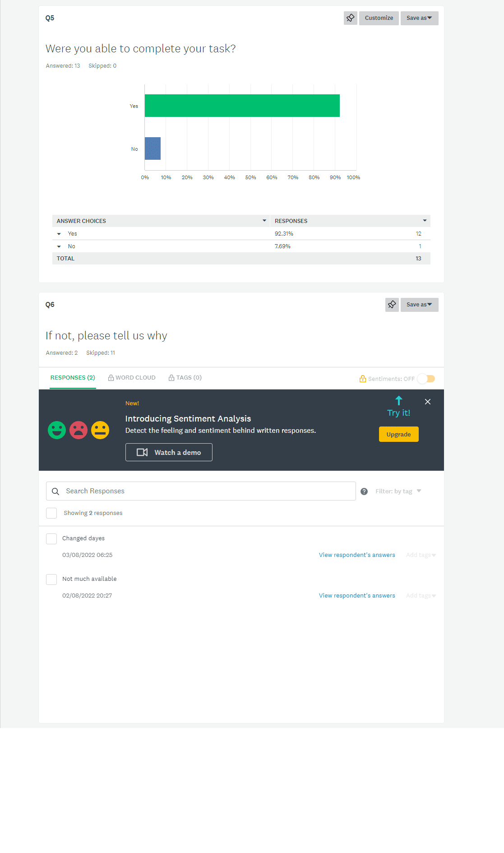The image size is (504, 853).
Task: Click the Try it! arrow icon
Action: 399,400
